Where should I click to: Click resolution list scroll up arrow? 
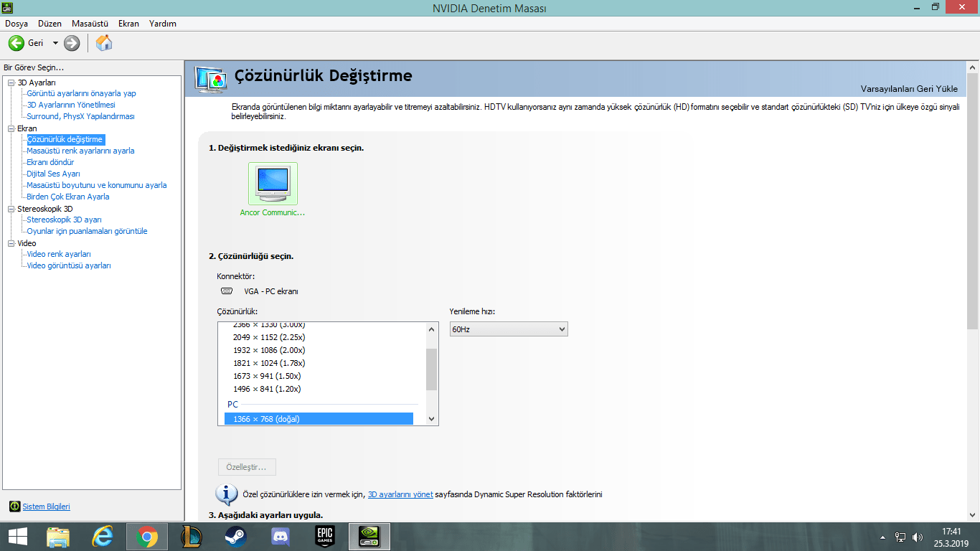coord(432,329)
